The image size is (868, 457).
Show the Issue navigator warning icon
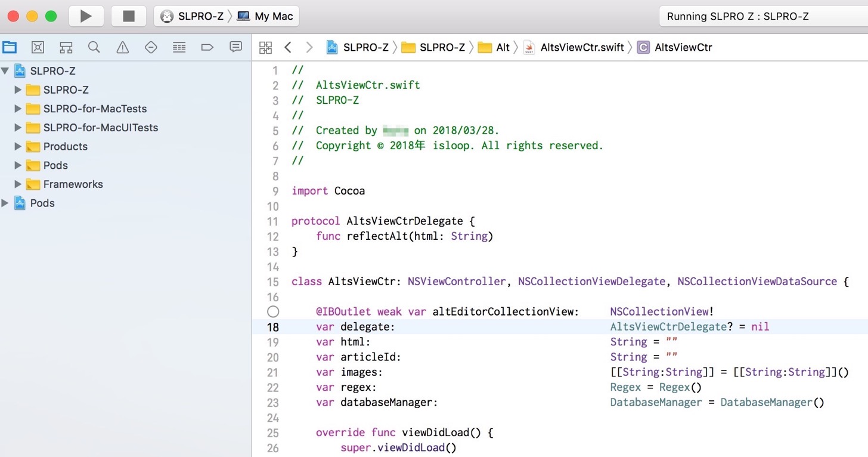(x=122, y=48)
